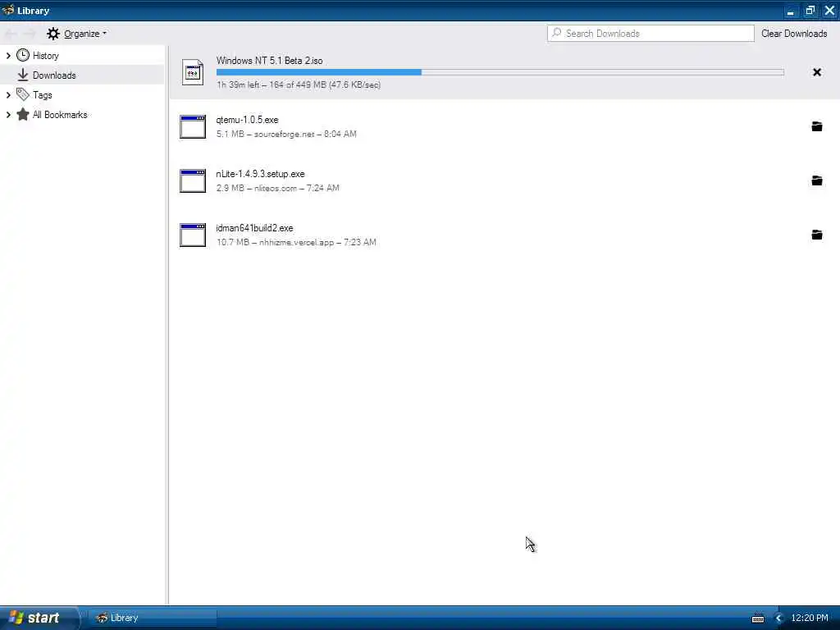Select Downloads in the sidebar
Viewport: 840px width, 630px height.
[82, 75]
